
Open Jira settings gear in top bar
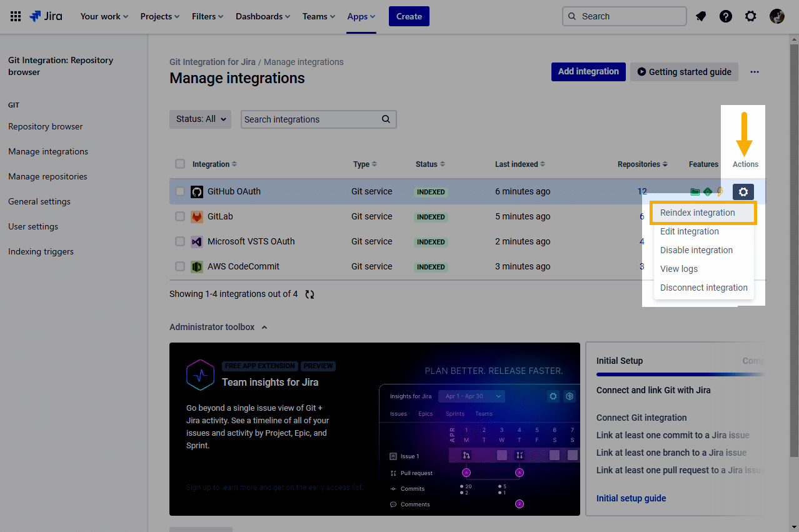pos(751,16)
